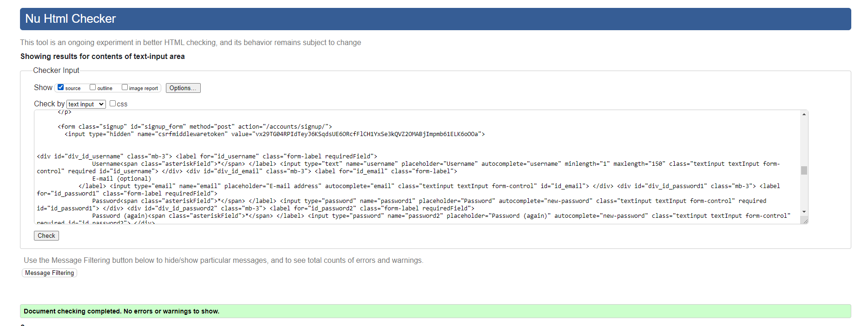Image resolution: width=868 pixels, height=326 pixels.
Task: Open the Check by text input dropdown
Action: click(86, 104)
